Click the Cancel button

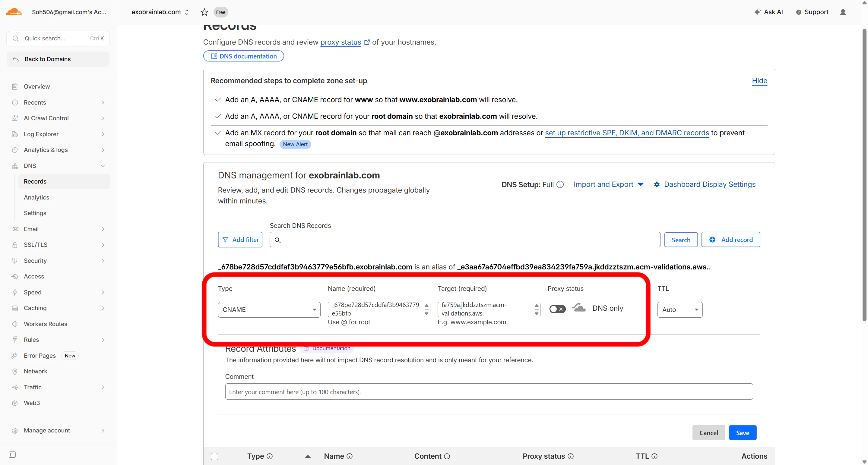click(x=708, y=433)
